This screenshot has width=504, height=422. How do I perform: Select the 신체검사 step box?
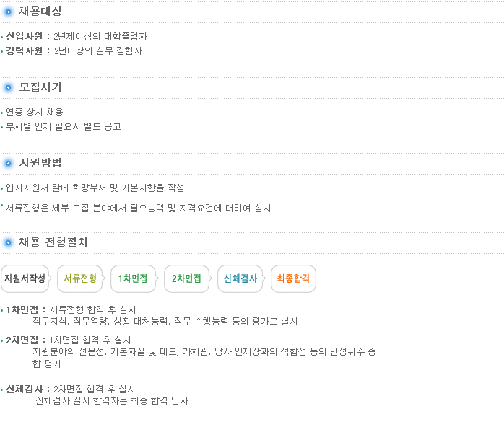240,278
